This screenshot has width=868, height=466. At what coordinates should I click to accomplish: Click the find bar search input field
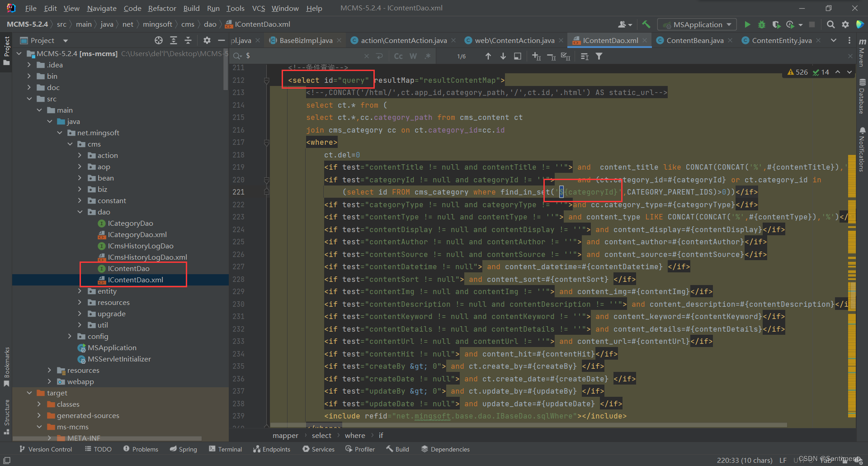(x=303, y=56)
